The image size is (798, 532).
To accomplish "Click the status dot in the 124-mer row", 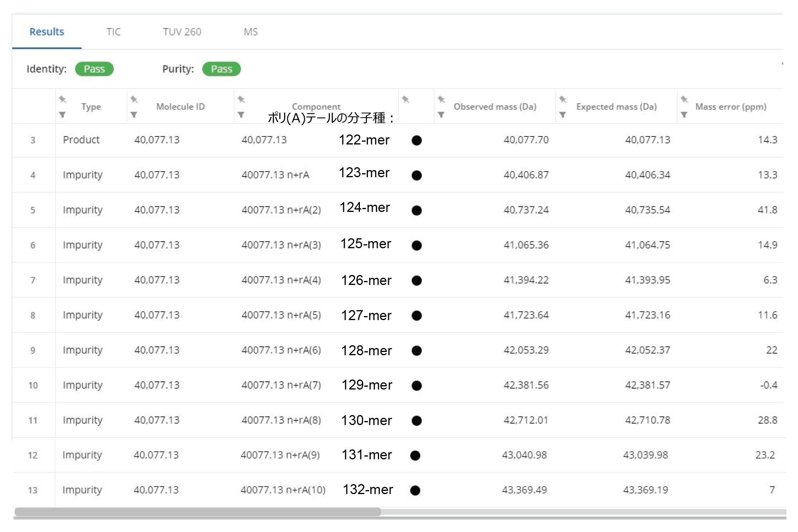I will pos(417,210).
